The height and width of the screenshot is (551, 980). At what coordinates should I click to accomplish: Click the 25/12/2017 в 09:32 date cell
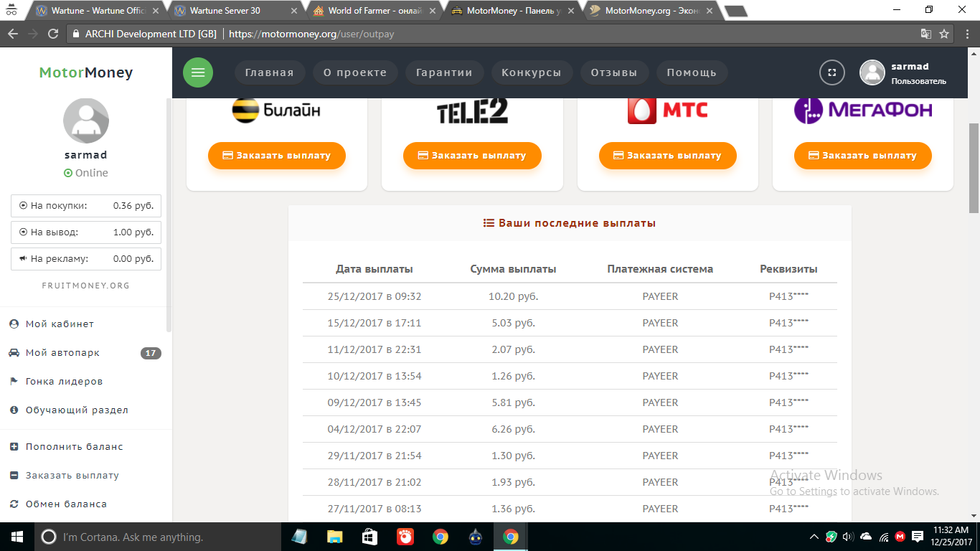374,296
